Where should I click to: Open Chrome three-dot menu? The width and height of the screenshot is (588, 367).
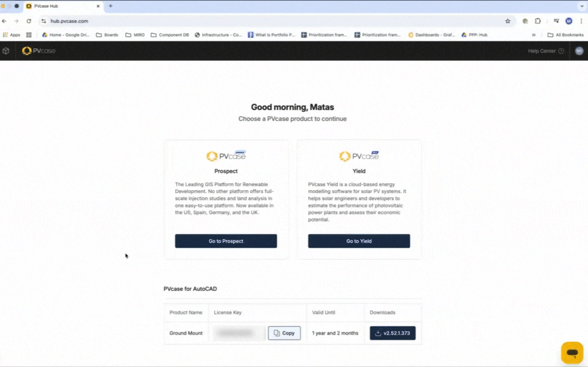tap(581, 21)
